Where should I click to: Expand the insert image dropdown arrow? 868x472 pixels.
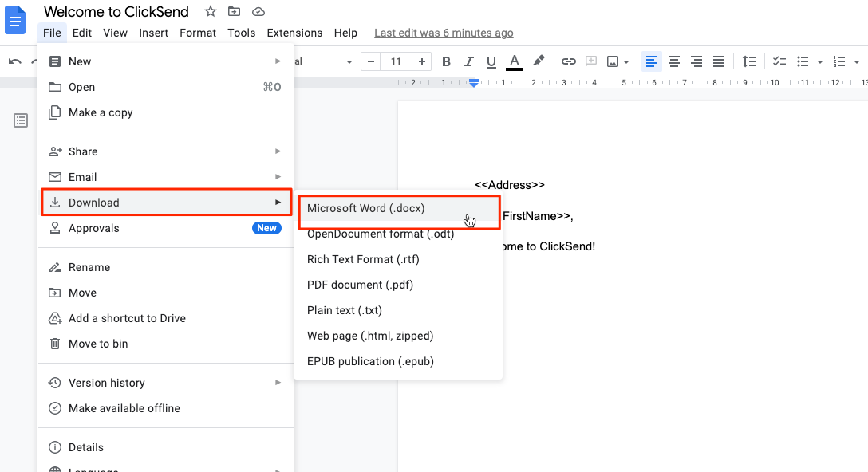(x=626, y=62)
